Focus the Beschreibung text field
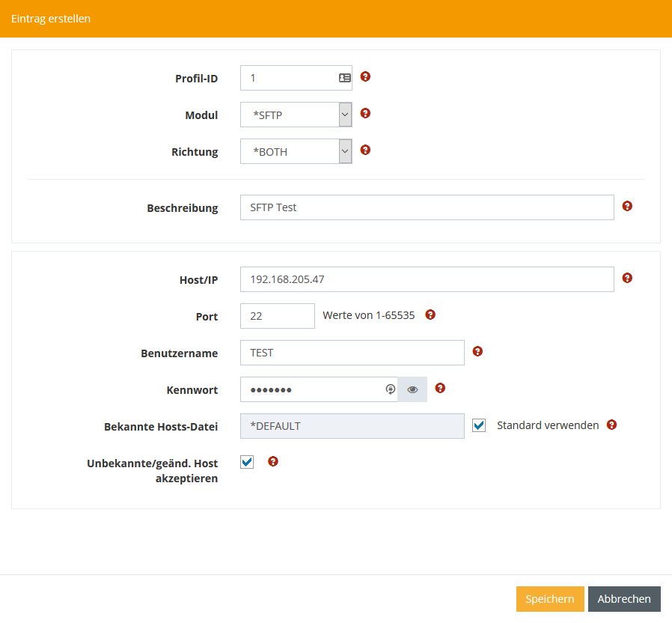 [x=427, y=207]
